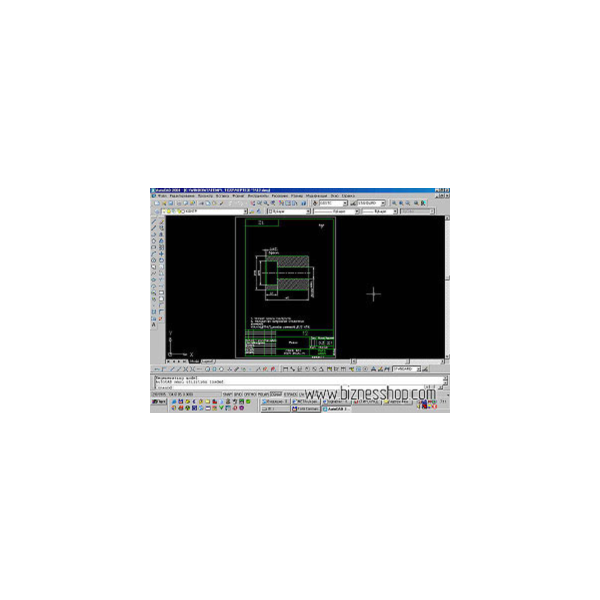
Task: Toggle OSNAP in status bar
Action: tap(276, 394)
